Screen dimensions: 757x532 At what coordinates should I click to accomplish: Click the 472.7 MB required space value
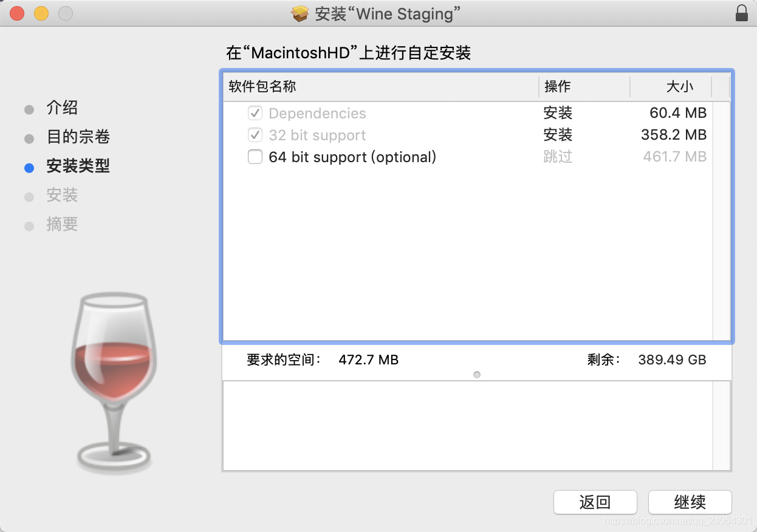368,360
